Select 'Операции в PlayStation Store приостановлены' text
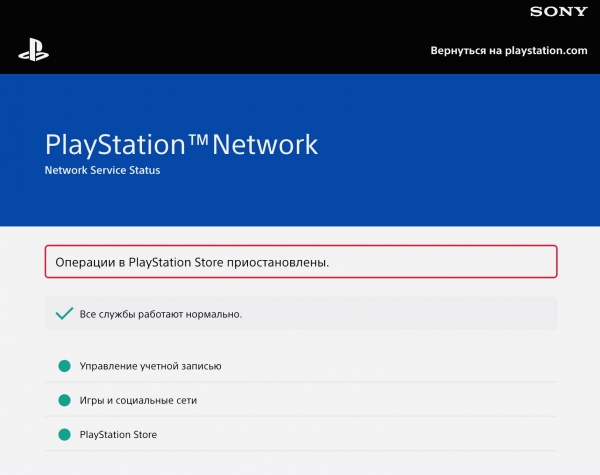This screenshot has height=475, width=600. point(192,263)
